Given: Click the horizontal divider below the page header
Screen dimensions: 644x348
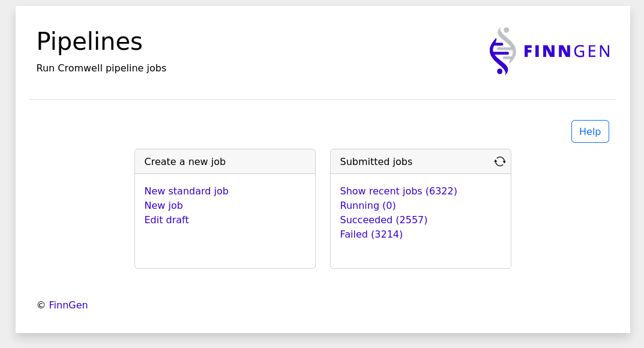Looking at the screenshot, I should click(322, 99).
